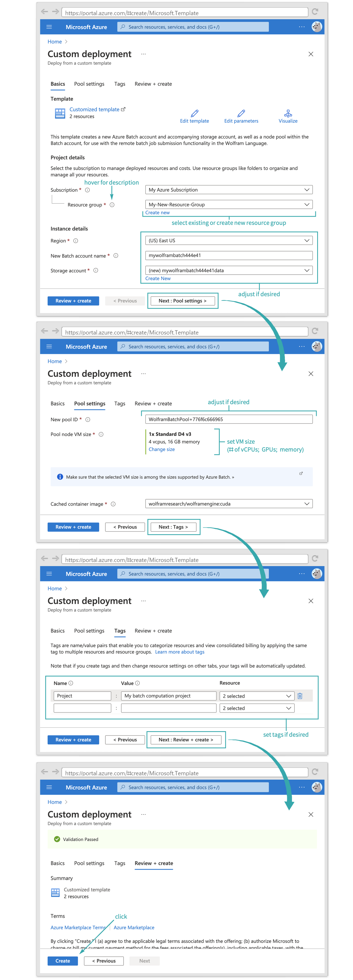This screenshot has width=353, height=980.
Task: Expand the My Azure Subscription dropdown
Action: click(x=229, y=190)
